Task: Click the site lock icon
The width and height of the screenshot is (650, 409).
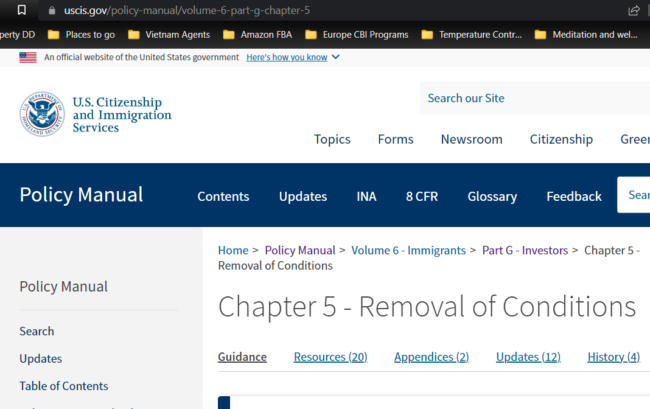Action: coord(52,10)
